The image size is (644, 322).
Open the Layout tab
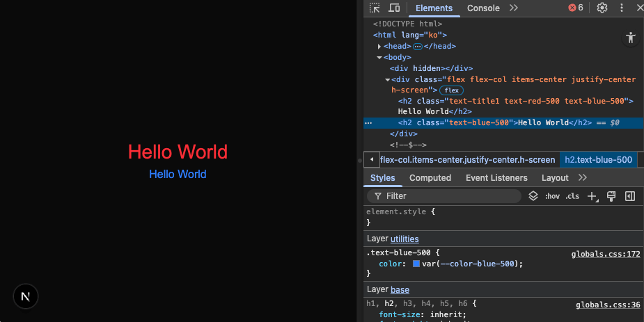(554, 178)
